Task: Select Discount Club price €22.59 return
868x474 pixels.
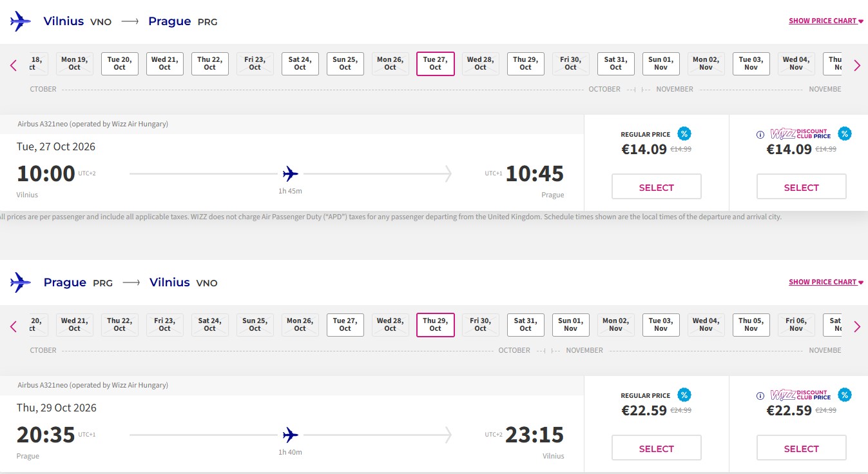Action: [801, 448]
